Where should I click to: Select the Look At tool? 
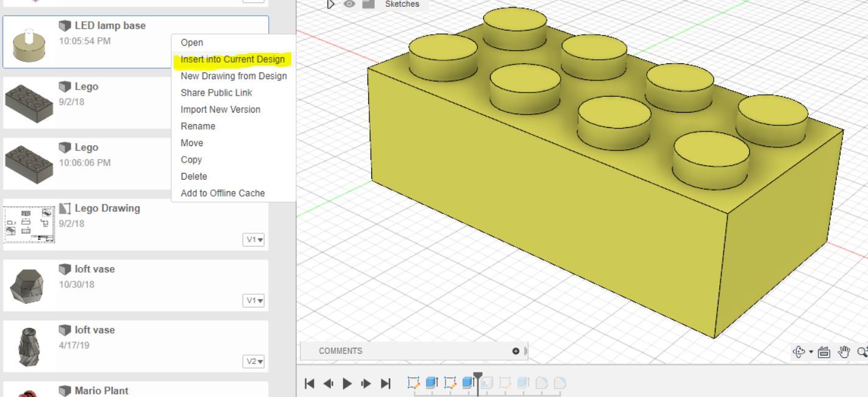(824, 351)
